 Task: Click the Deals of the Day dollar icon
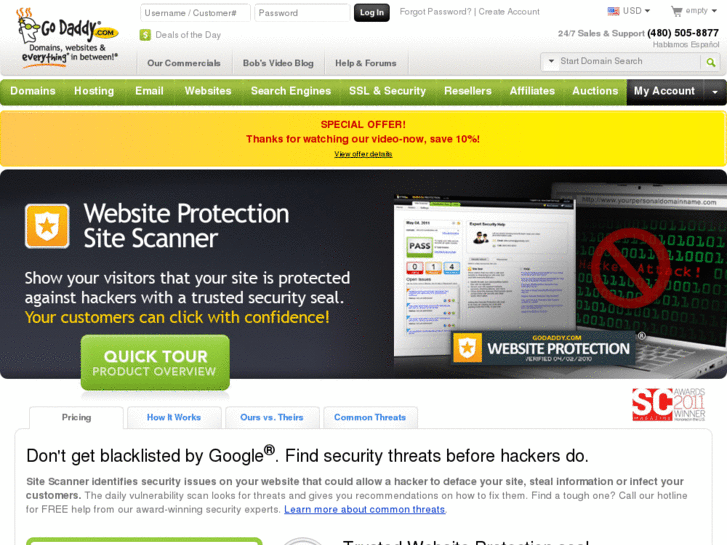tap(145, 35)
